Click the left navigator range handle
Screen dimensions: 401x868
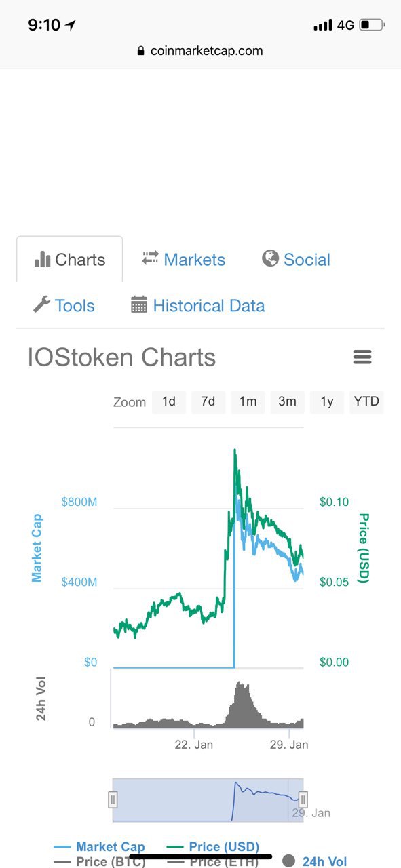(113, 800)
